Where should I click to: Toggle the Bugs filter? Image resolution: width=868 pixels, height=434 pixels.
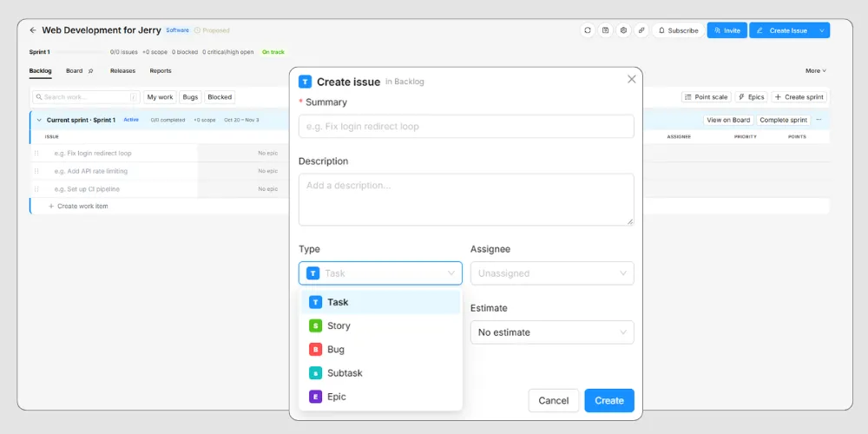tap(190, 97)
